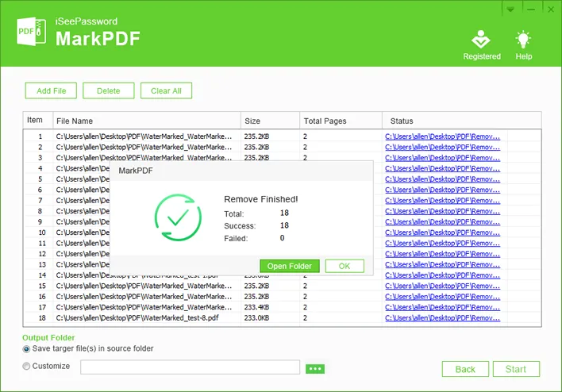Sort by the Total Pages column header
562x392 pixels.
[x=341, y=121]
